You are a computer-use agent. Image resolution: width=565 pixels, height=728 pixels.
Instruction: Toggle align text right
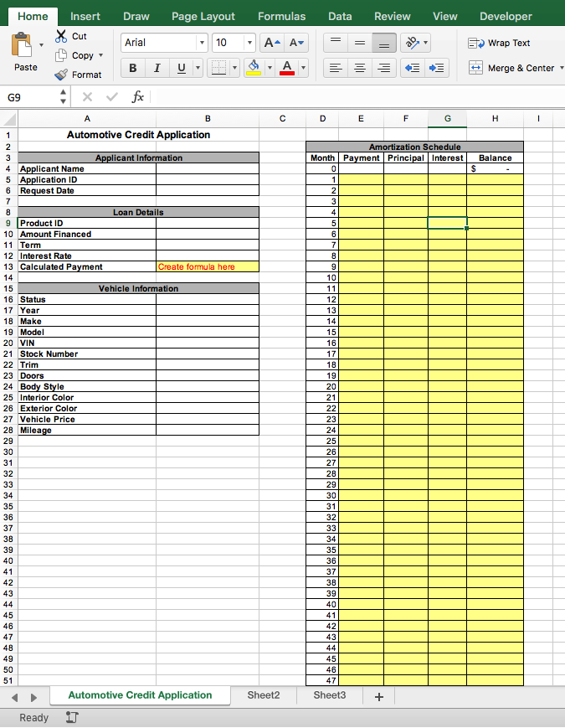click(384, 68)
